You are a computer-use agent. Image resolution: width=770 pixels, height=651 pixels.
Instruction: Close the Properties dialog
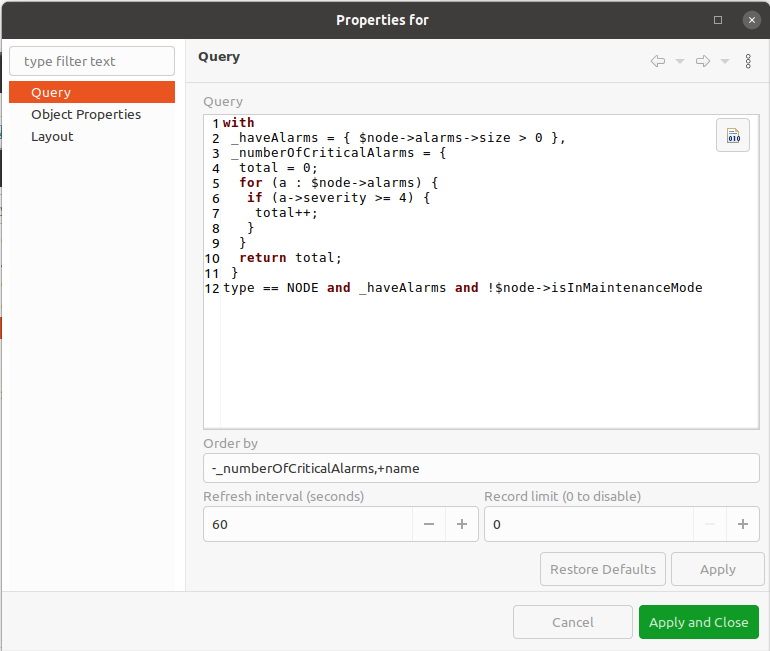coord(751,20)
